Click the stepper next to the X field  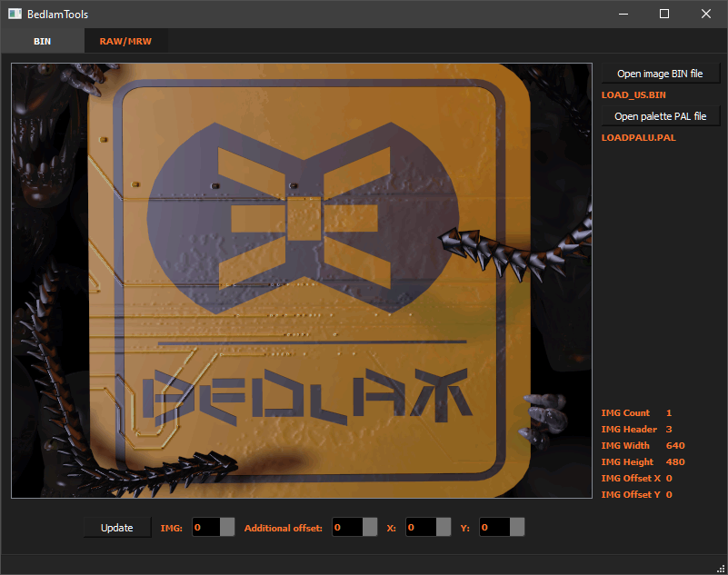[443, 527]
